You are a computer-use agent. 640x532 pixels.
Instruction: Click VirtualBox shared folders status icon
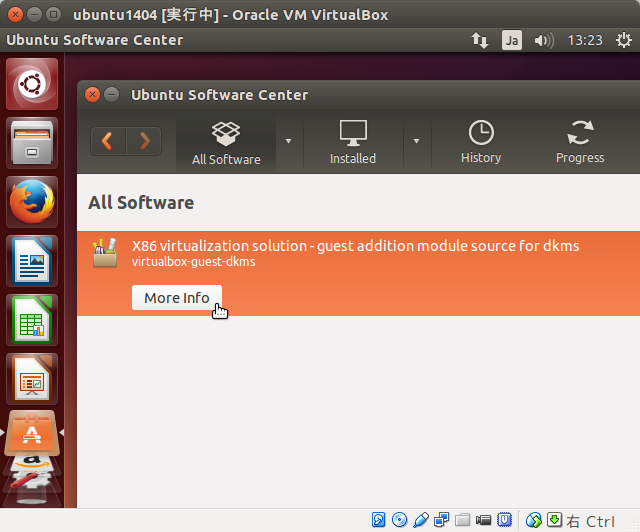(x=462, y=520)
